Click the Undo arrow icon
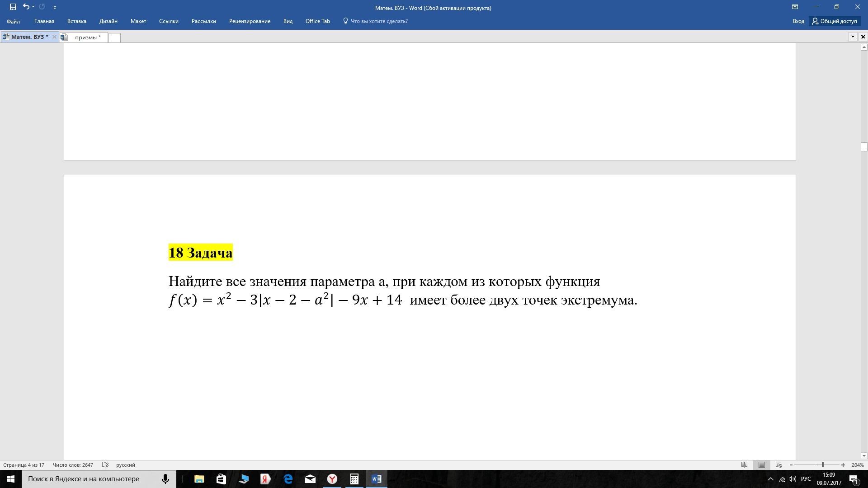The height and width of the screenshot is (488, 868). (x=26, y=7)
